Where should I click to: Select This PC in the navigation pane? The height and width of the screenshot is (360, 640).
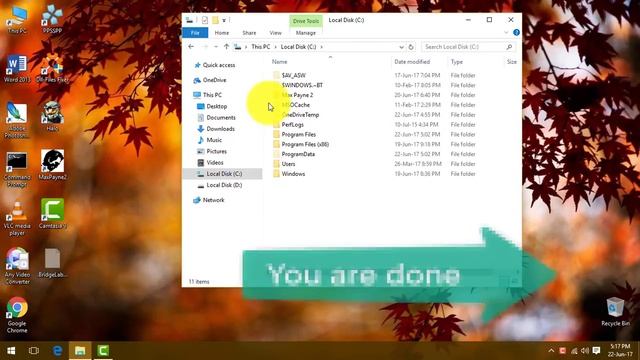212,95
